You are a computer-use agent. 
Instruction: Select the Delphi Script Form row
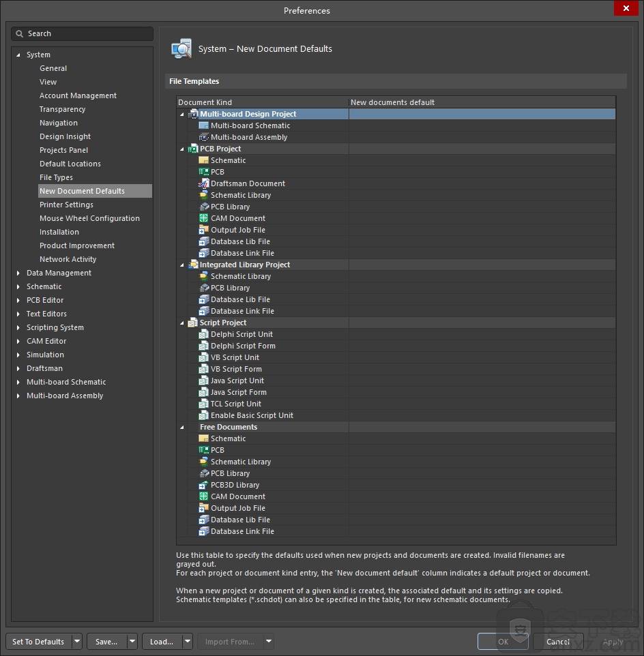(x=396, y=346)
